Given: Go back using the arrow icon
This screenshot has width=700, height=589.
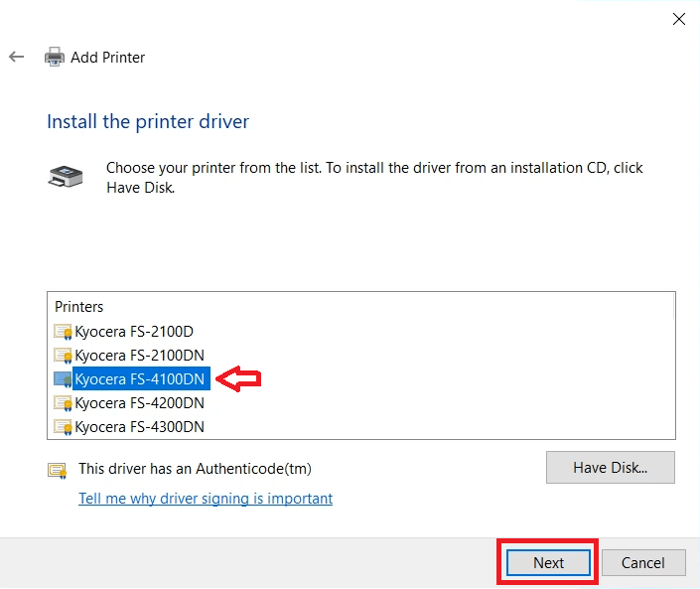Looking at the screenshot, I should pyautogui.click(x=17, y=57).
